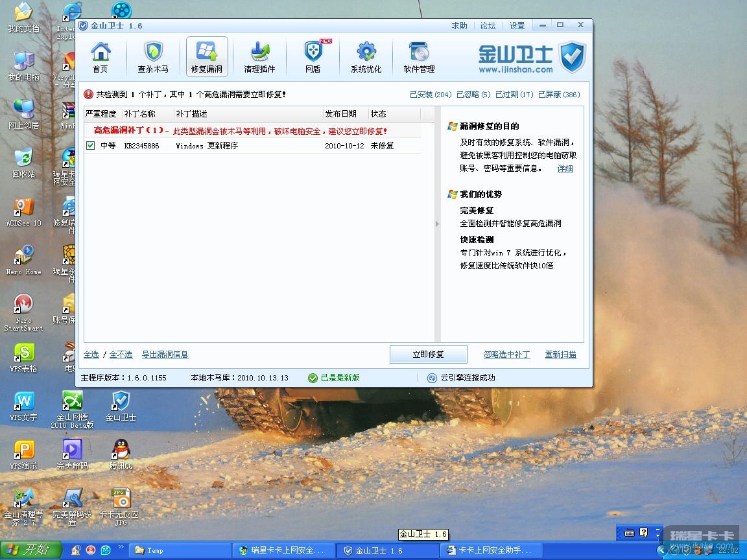Viewport: 747px width, 560px height.
Task: Open WPS表格 desktop icon
Action: tap(23, 358)
